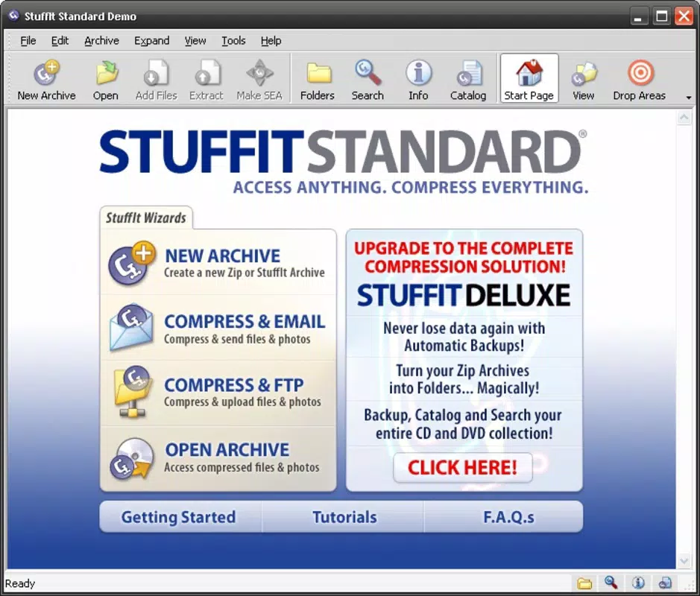The image size is (700, 596).
Task: Select the Start Page toolbar button
Action: coord(529,78)
